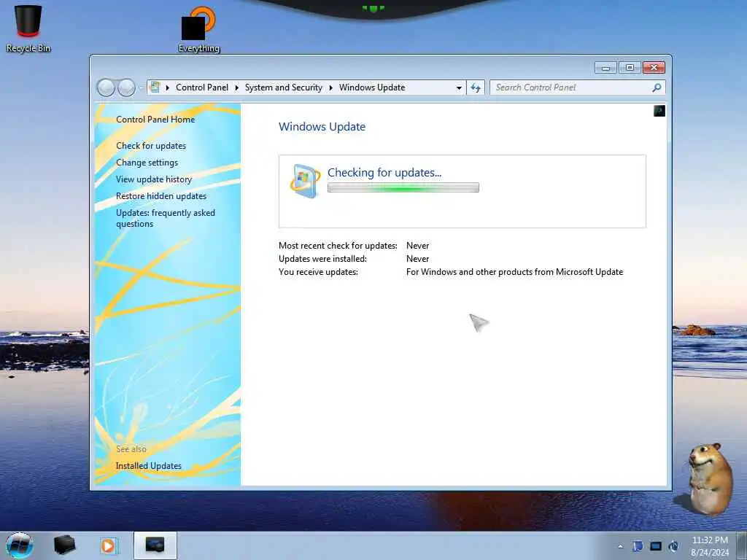This screenshot has width=747, height=560.
Task: Click the 'Checking for updates...' heading text
Action: click(x=384, y=172)
